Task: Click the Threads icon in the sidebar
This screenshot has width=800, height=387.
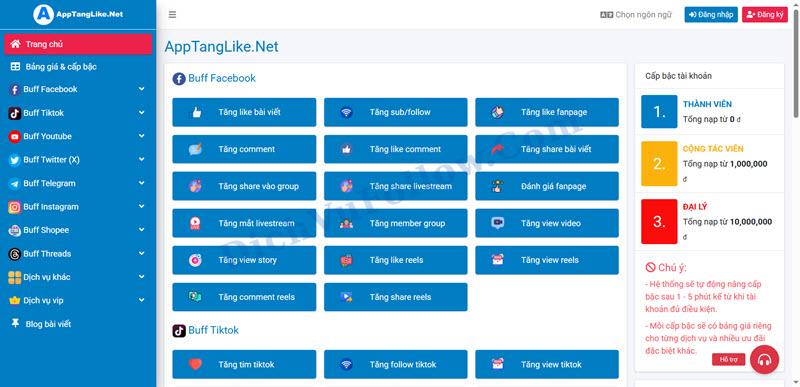Action: (15, 254)
